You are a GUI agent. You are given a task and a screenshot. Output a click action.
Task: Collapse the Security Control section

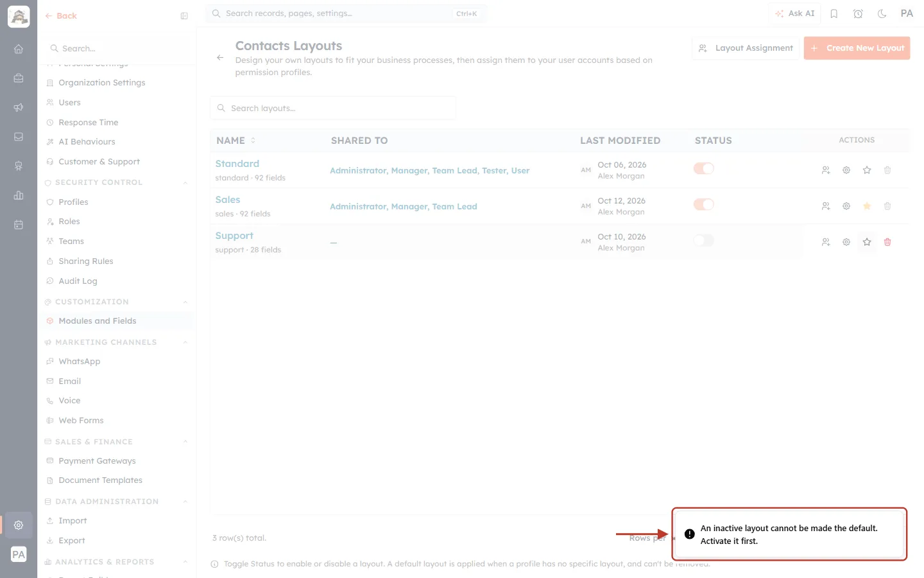(x=185, y=183)
